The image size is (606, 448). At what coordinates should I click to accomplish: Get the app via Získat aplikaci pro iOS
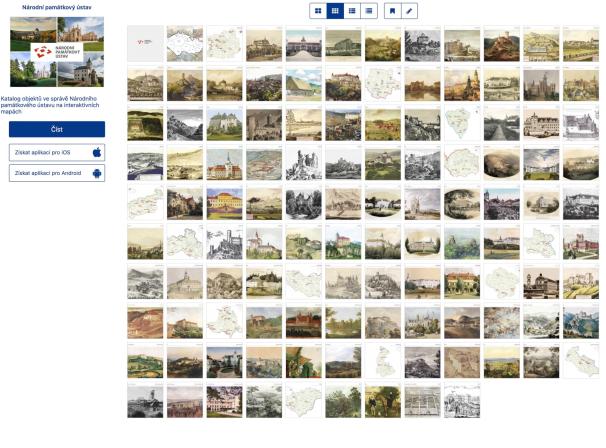click(x=57, y=152)
